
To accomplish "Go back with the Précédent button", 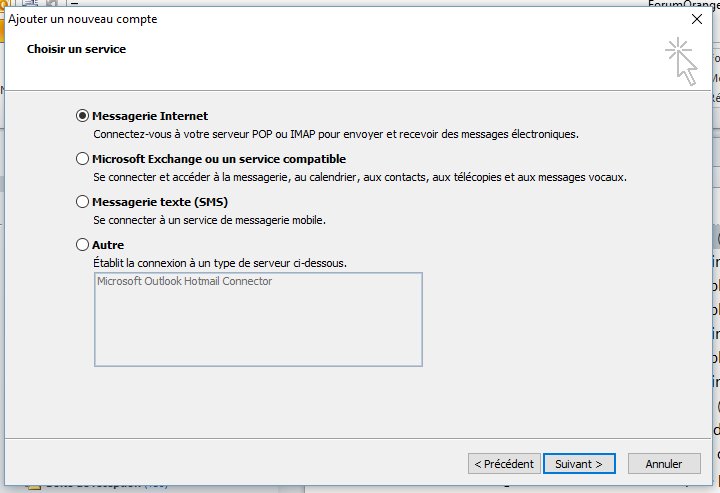I will click(504, 464).
